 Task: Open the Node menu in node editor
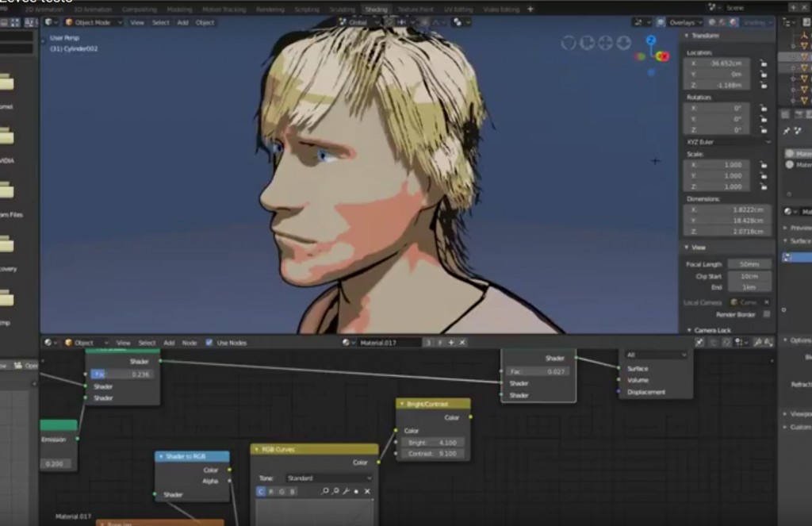(190, 343)
